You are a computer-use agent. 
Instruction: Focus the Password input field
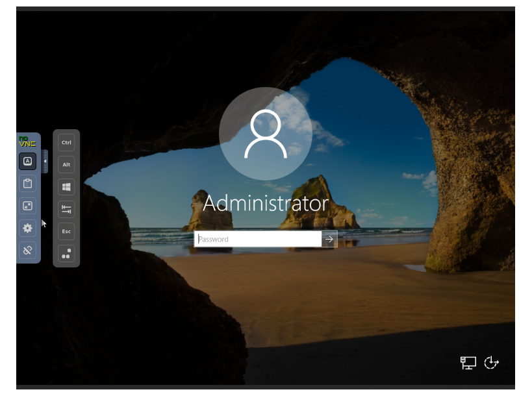(257, 239)
